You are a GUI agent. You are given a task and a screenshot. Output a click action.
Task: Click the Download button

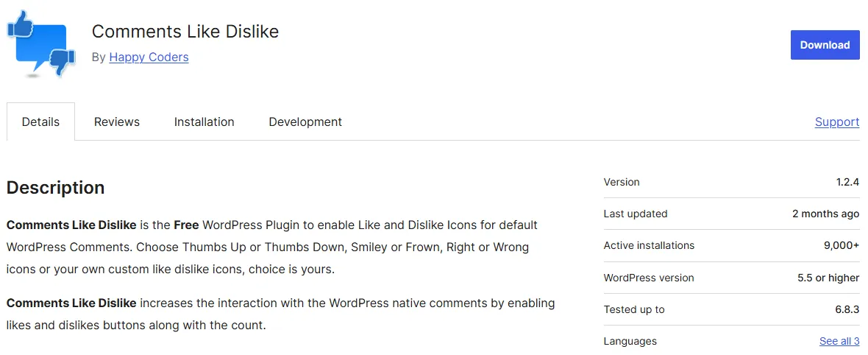825,45
